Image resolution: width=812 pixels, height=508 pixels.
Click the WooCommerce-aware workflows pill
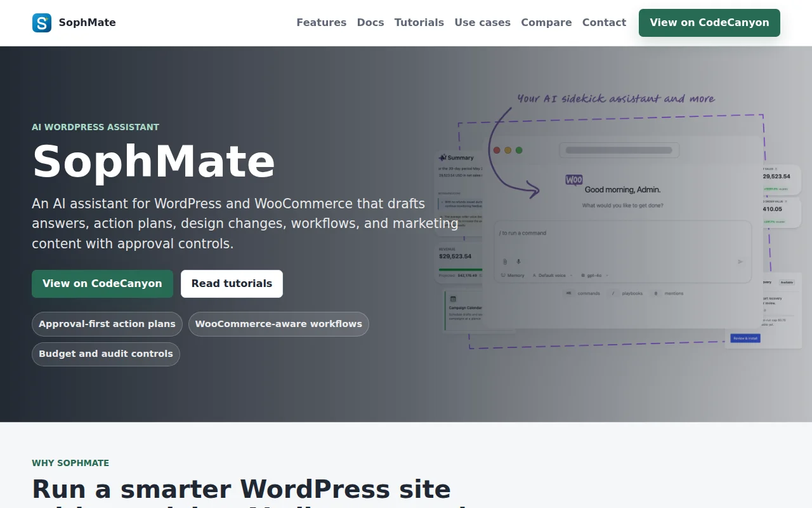(x=278, y=324)
